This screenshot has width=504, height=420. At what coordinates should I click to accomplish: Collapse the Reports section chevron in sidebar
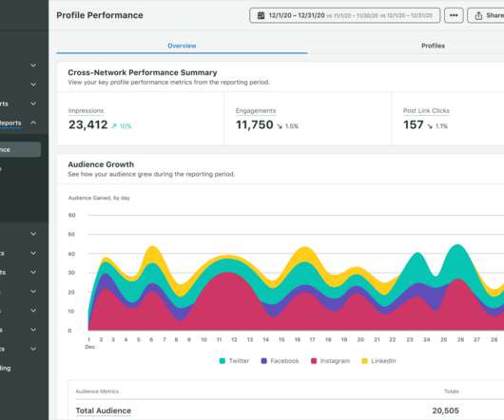point(33,123)
